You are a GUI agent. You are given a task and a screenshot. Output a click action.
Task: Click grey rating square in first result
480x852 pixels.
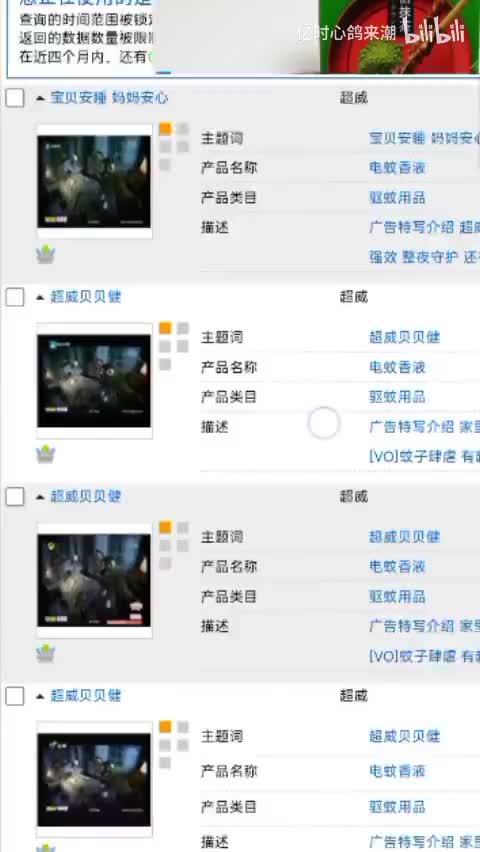coord(183,129)
